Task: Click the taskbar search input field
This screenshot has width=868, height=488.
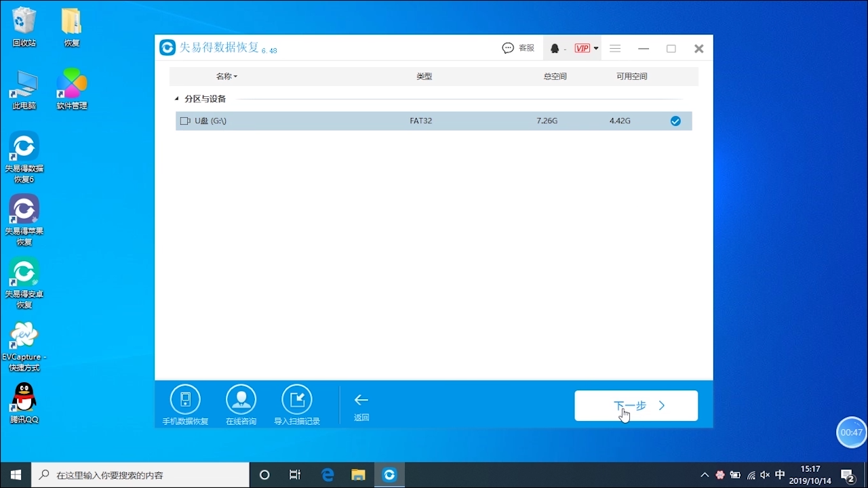Action: pos(136,474)
